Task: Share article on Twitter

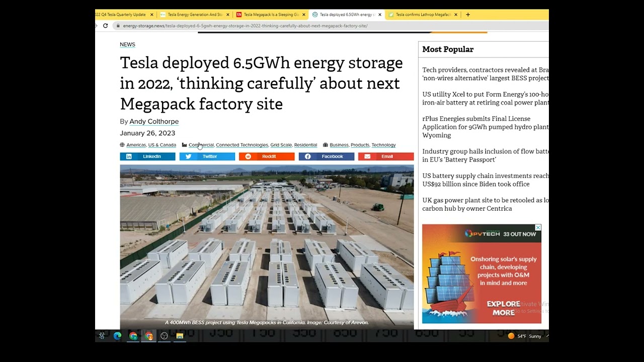Action: coord(207,156)
